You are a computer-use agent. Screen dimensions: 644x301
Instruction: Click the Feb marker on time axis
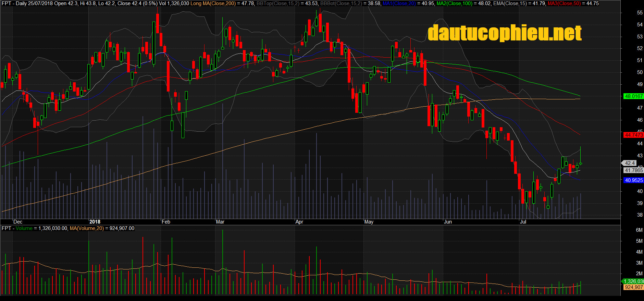coord(166,222)
